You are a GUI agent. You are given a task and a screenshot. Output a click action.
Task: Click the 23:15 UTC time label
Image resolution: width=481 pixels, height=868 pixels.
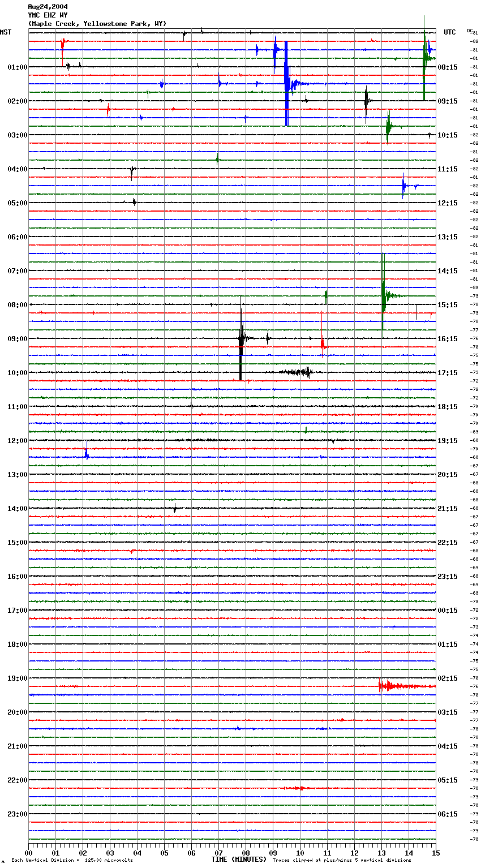pyautogui.click(x=448, y=577)
